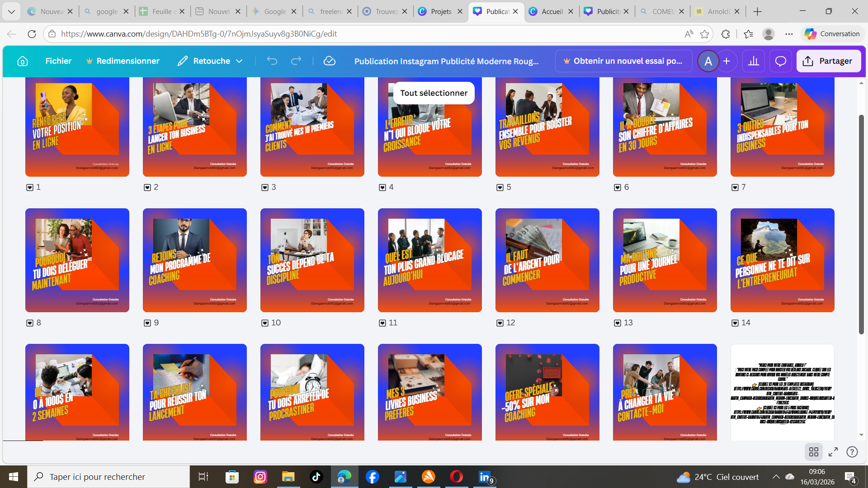Click the undo arrow icon
This screenshot has height=488, width=868.
pos(272,61)
